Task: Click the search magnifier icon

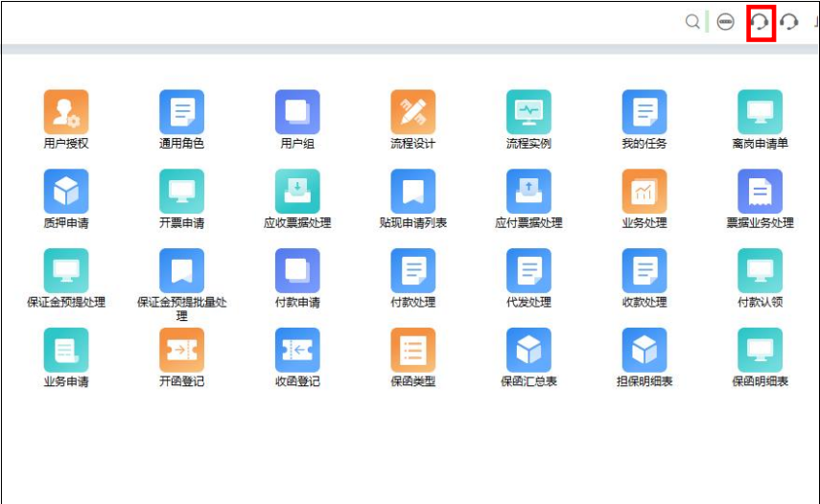Action: click(692, 22)
